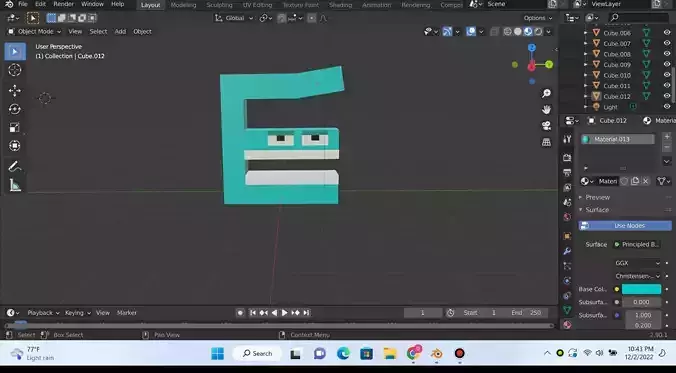Open the Options dropdown
This screenshot has width=676, height=373.
[538, 18]
